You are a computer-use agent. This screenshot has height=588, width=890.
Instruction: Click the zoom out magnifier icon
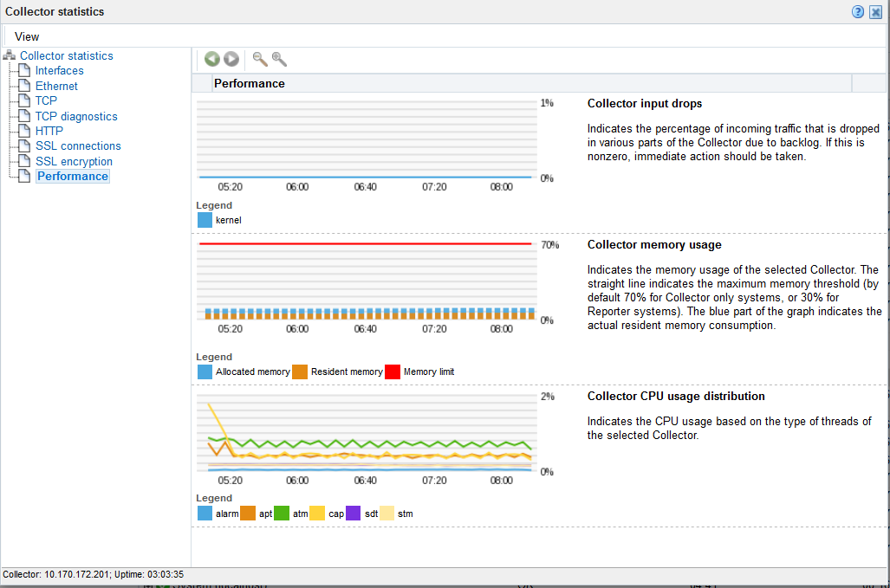[x=259, y=59]
